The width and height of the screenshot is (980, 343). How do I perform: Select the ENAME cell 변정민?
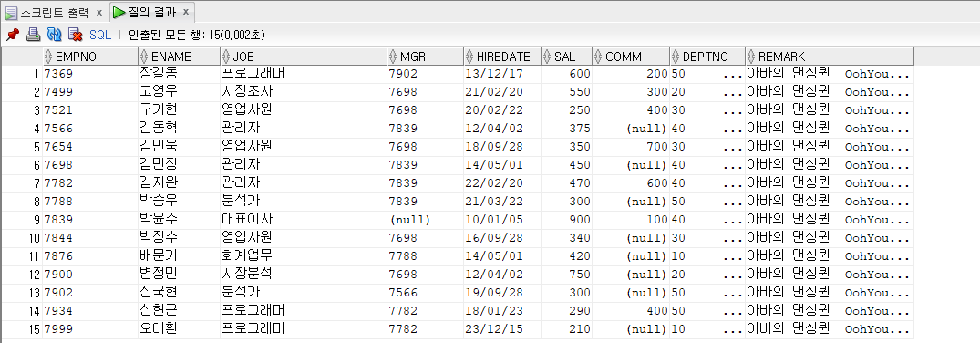(x=179, y=275)
